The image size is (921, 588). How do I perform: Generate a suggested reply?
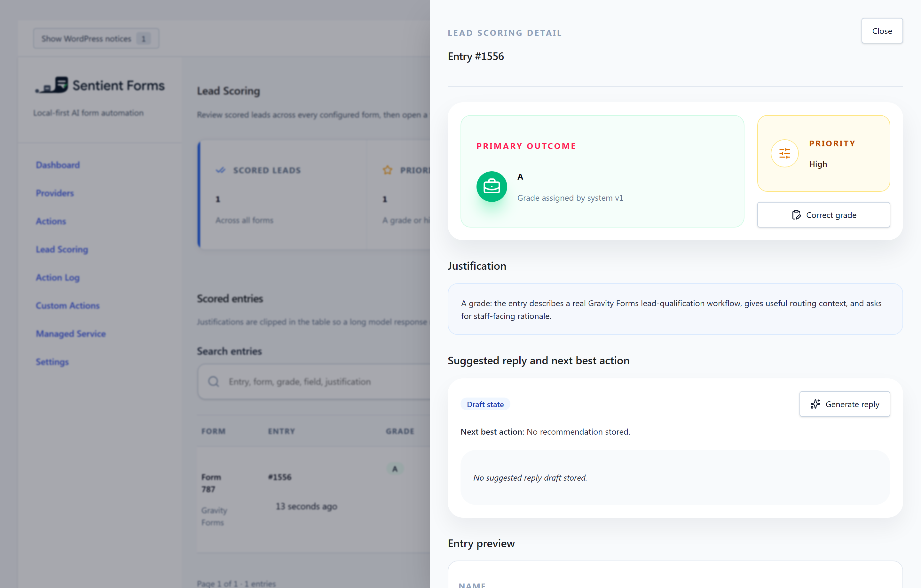pyautogui.click(x=845, y=404)
